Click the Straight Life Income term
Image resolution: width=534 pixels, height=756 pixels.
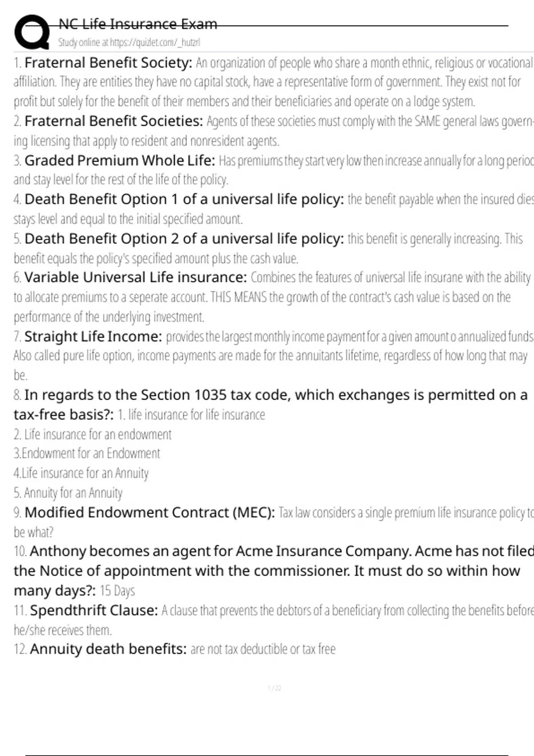(x=93, y=337)
